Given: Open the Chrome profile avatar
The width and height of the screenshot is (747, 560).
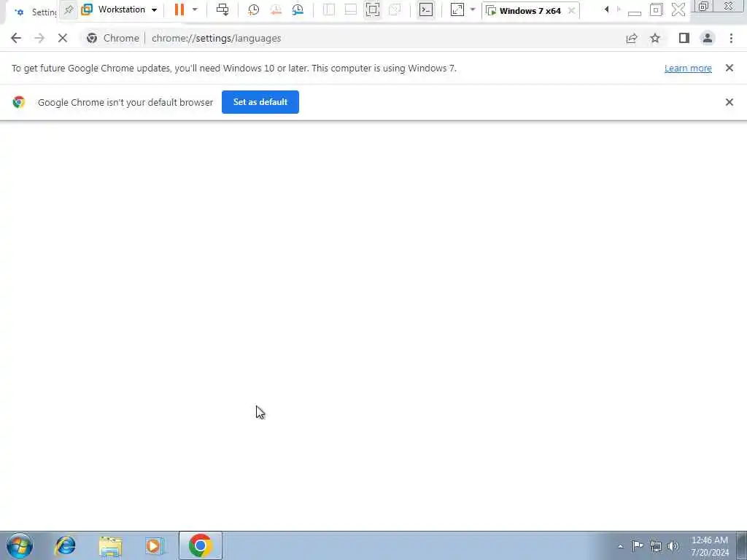Looking at the screenshot, I should pos(708,38).
